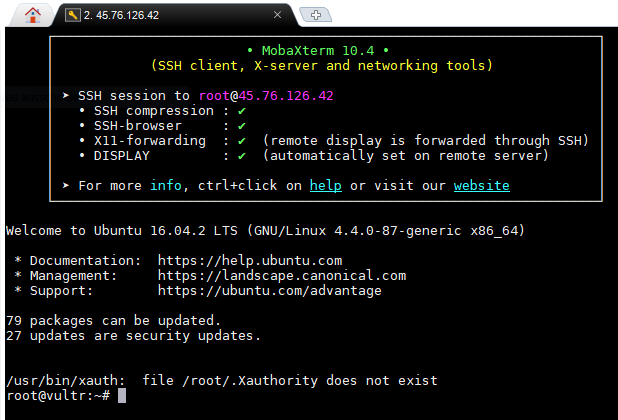Click the green check next to SSH compression

(242, 111)
